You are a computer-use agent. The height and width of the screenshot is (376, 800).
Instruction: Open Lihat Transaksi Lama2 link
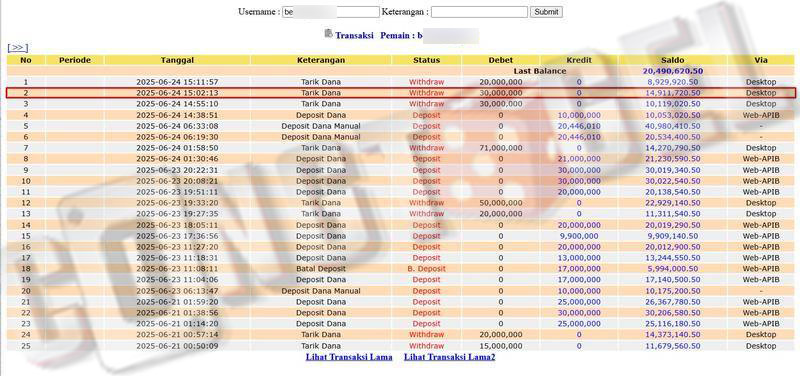(449, 357)
